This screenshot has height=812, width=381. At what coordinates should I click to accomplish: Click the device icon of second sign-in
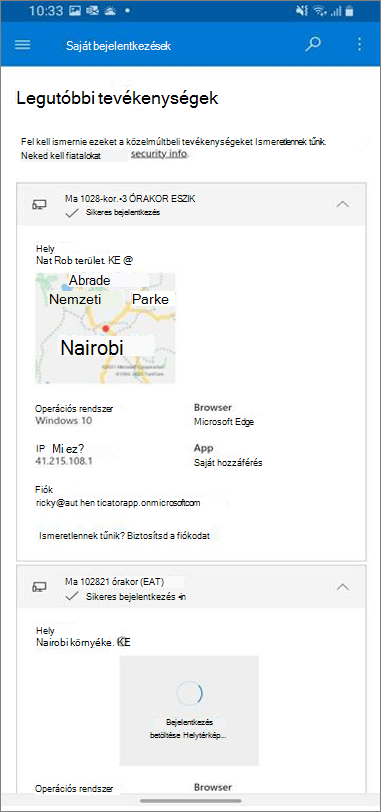pyautogui.click(x=39, y=587)
